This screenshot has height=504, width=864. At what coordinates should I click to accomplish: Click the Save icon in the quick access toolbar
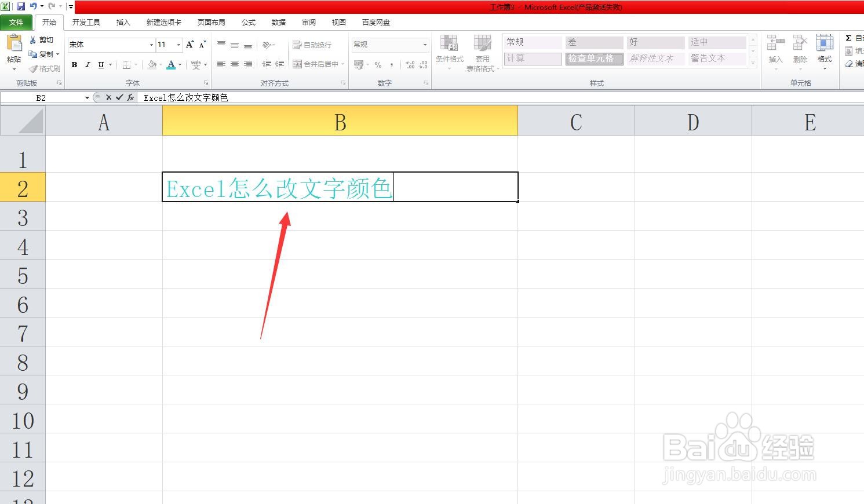(x=21, y=7)
